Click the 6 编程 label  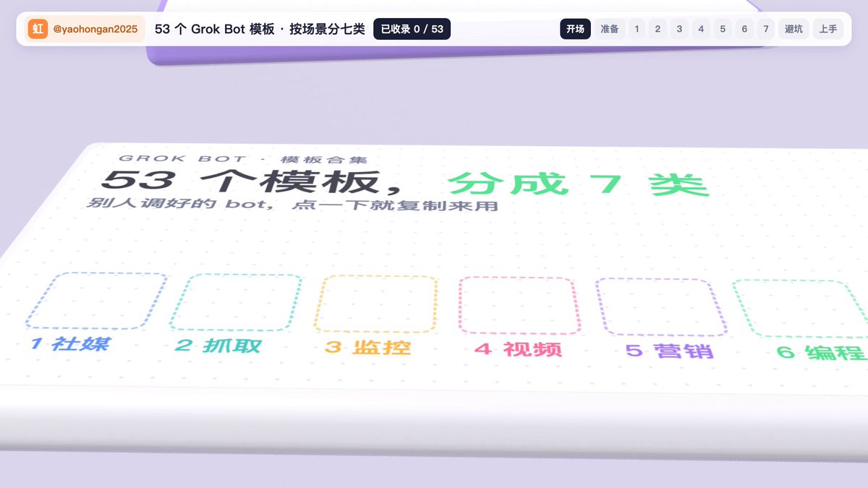822,353
